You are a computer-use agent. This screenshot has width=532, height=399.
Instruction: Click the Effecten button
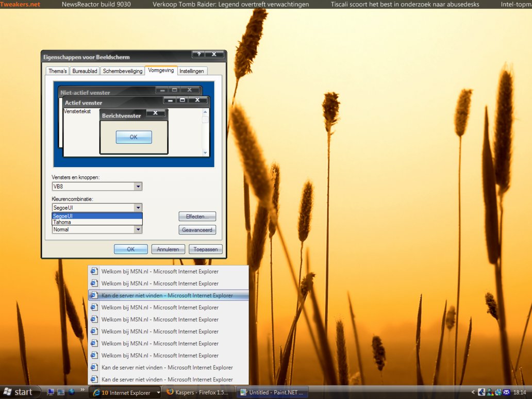[197, 217]
